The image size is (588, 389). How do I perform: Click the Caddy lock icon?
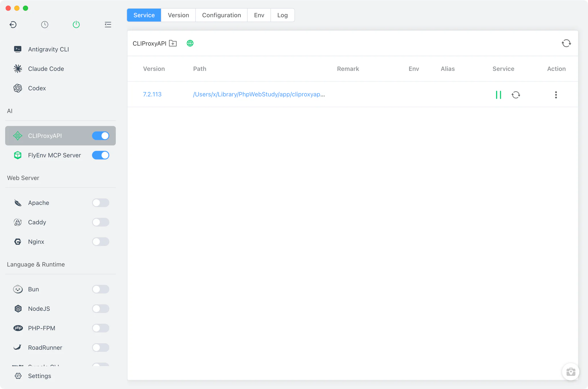[18, 222]
